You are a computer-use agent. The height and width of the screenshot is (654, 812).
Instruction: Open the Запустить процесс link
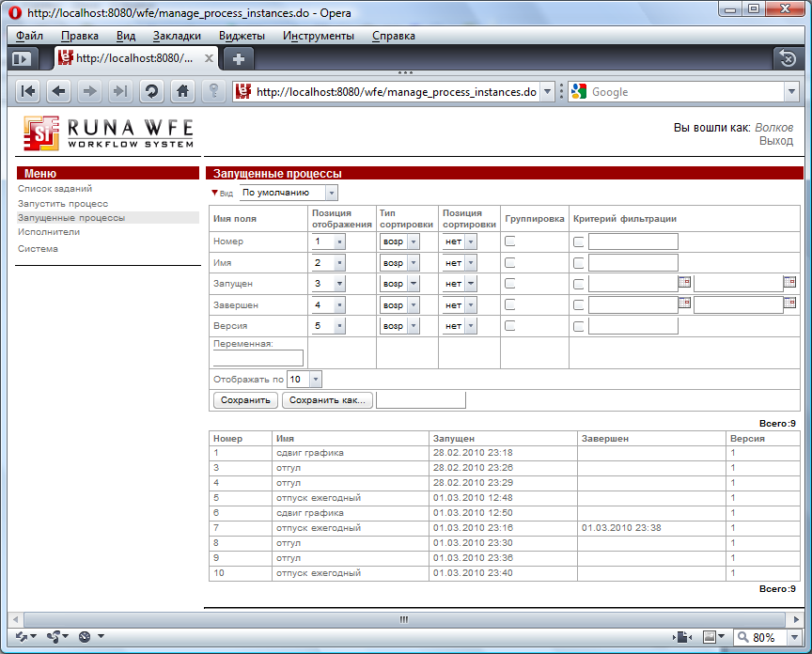click(x=63, y=203)
